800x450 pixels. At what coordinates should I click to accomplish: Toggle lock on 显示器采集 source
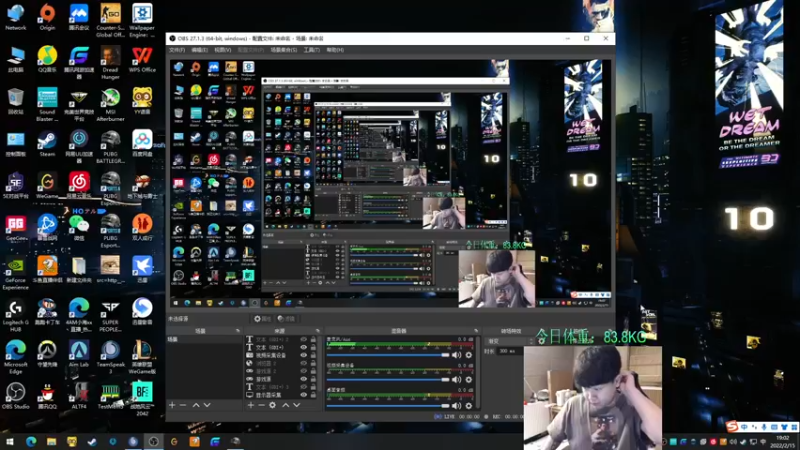point(313,395)
